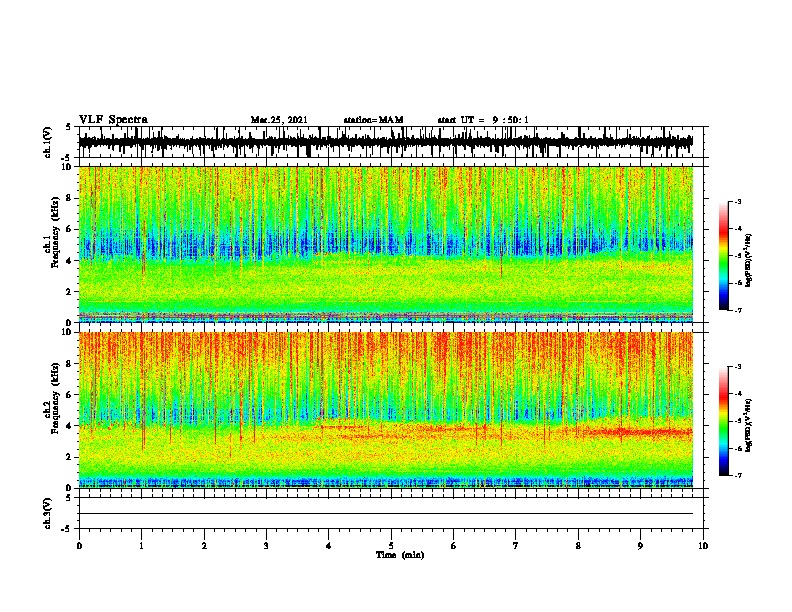Click the ch.1 spectrogram color scale bar
This screenshot has height=612, width=792.
click(723, 256)
